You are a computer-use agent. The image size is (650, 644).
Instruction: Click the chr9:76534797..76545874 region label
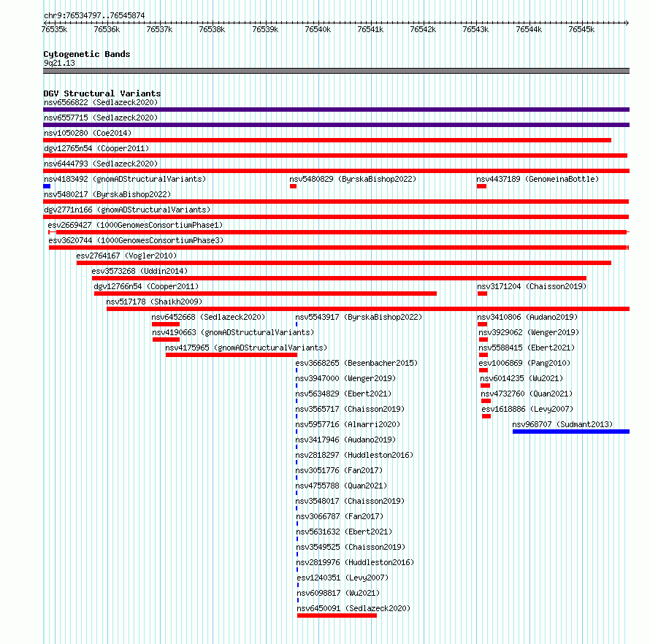click(94, 15)
